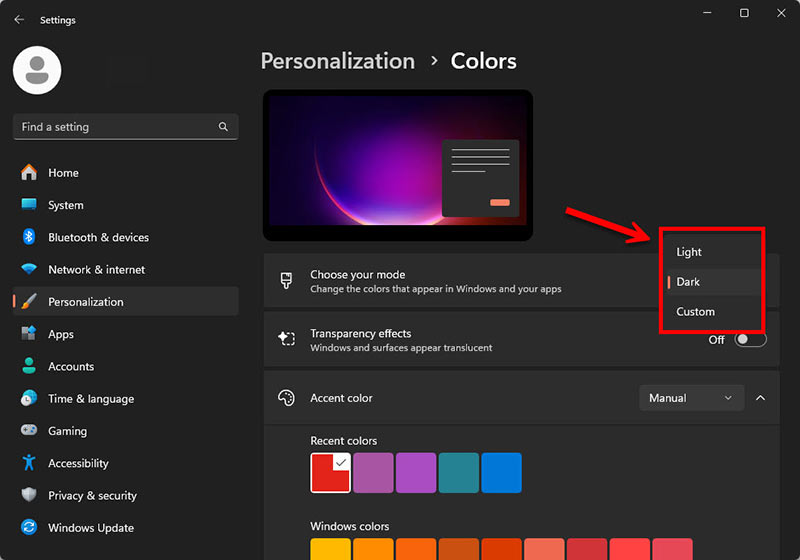Select the purple recent color swatch

[x=416, y=473]
